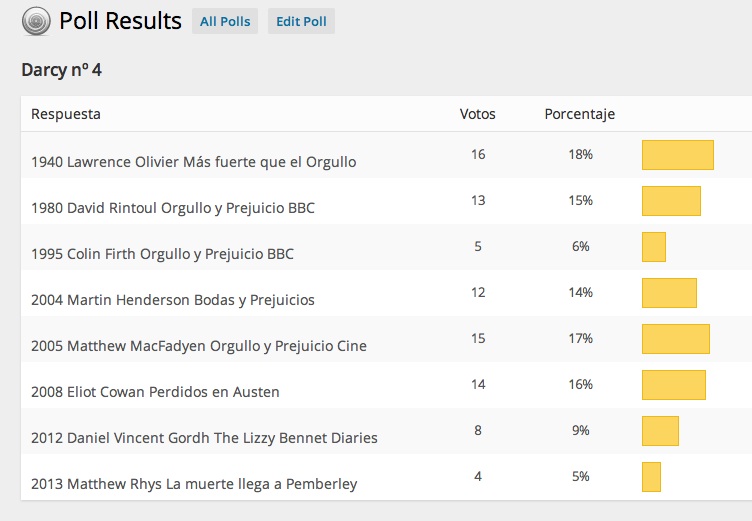The image size is (752, 521).
Task: Click the Poll Results page heading
Action: click(x=120, y=21)
